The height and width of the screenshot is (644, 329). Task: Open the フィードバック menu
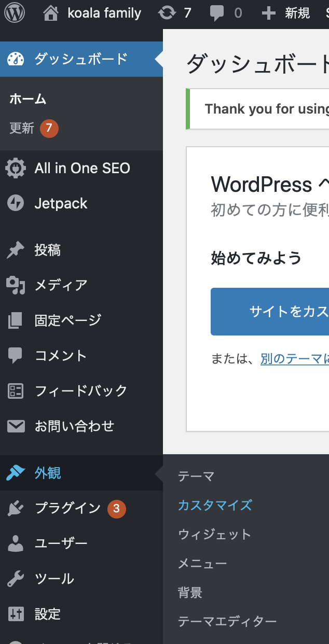point(81,391)
